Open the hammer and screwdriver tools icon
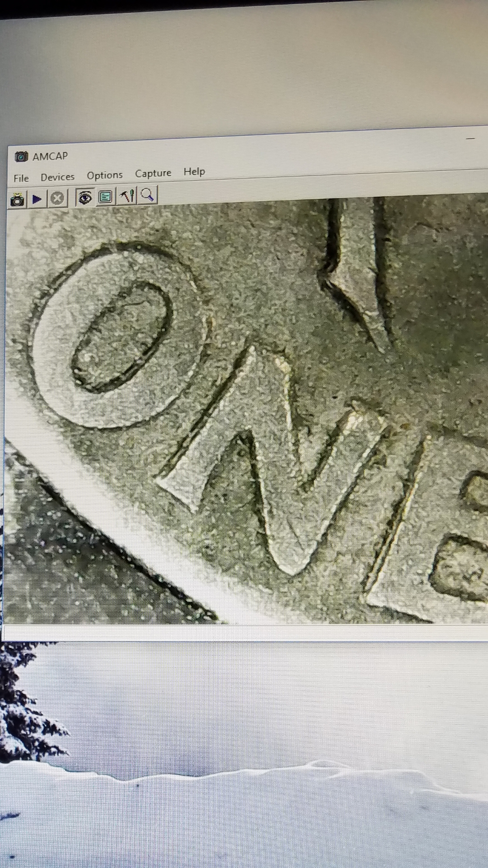 pos(127,196)
